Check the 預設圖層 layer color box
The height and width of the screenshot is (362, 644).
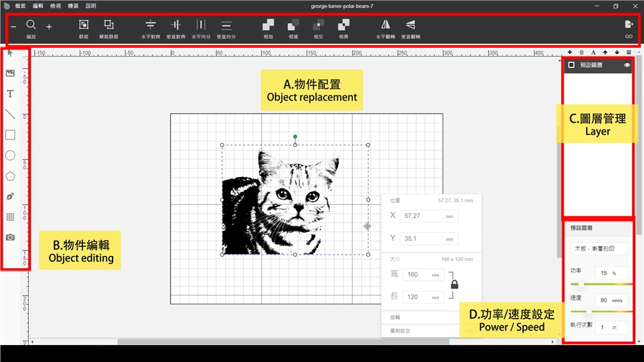(x=571, y=65)
